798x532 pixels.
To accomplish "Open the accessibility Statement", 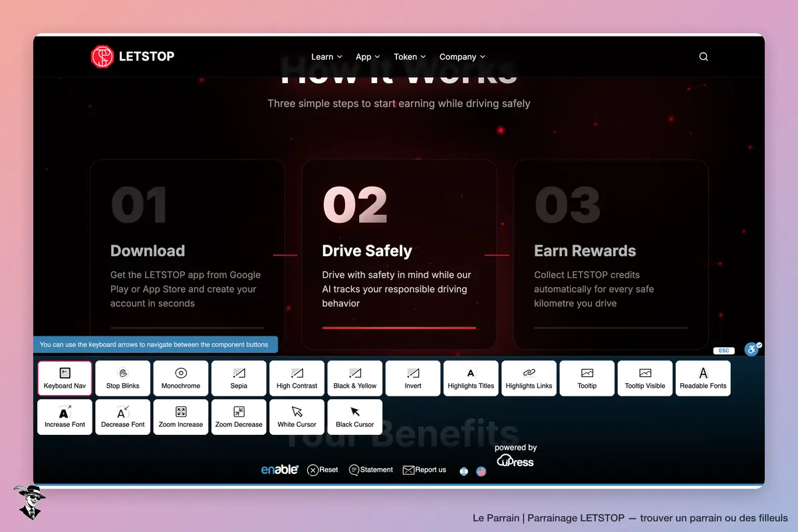I will point(371,470).
